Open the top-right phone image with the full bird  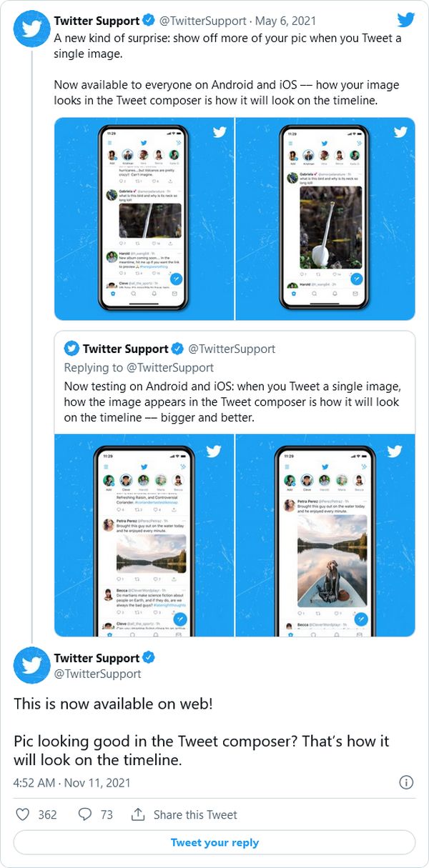click(325, 219)
